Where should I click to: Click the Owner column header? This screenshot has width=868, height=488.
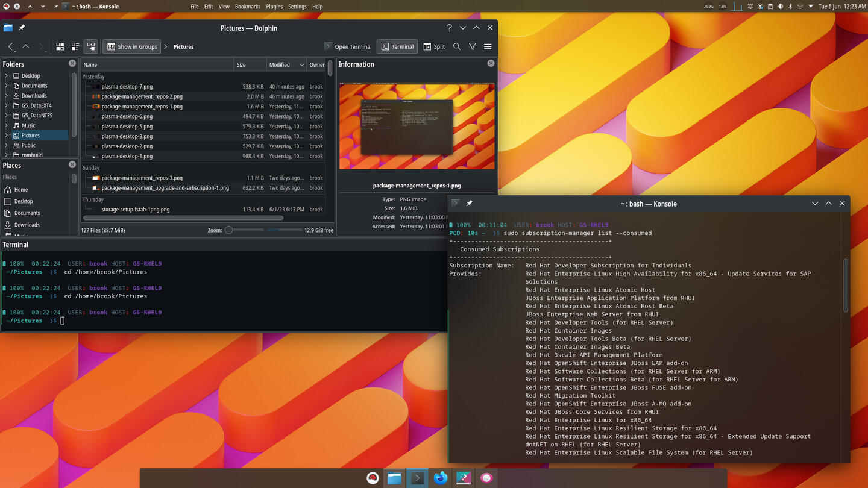click(x=316, y=64)
